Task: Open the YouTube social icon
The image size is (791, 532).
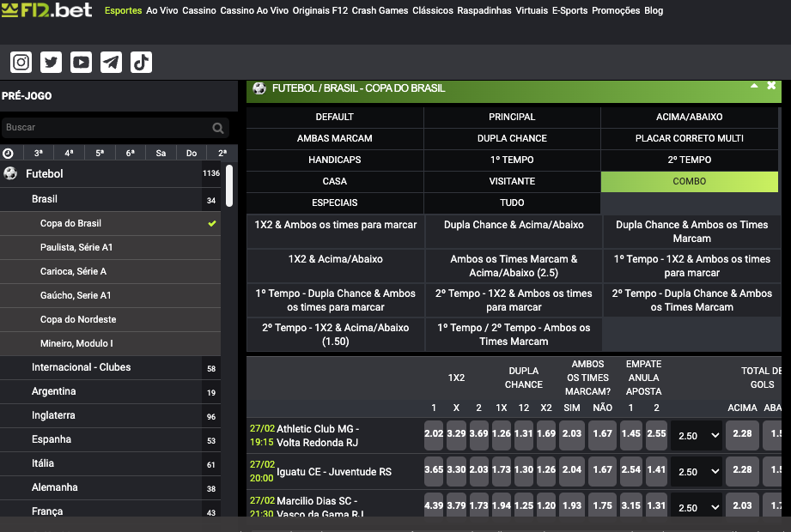Action: 82,62
